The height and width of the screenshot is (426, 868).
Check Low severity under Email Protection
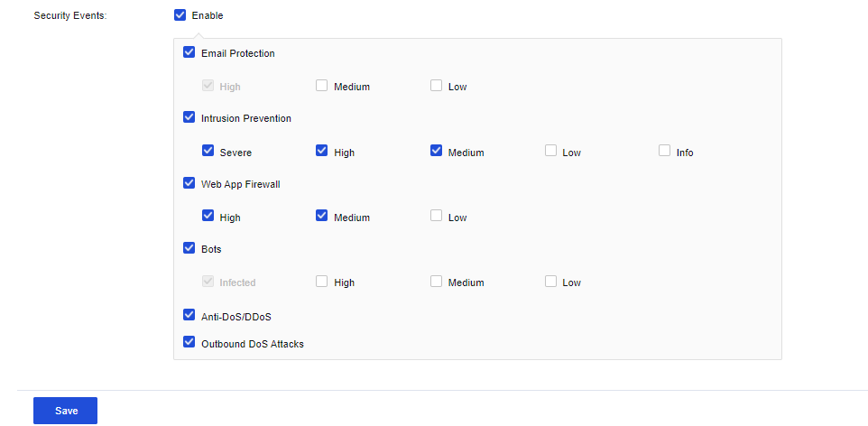[x=437, y=86]
